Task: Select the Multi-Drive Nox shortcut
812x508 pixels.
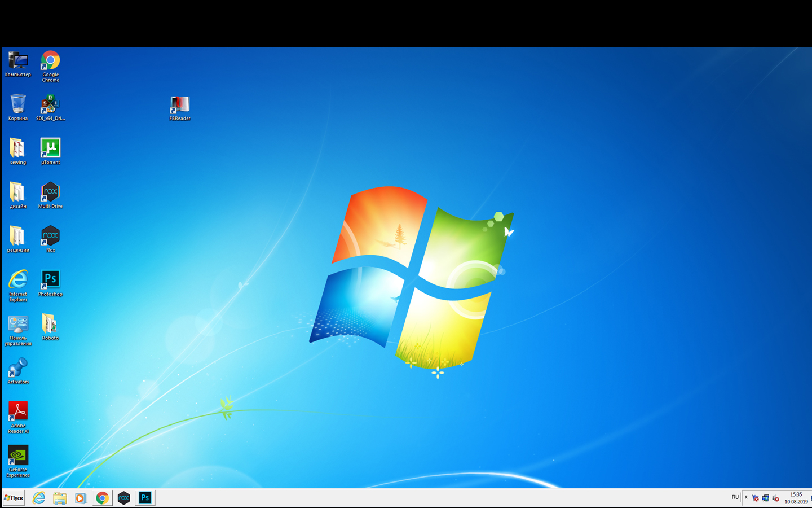Action: pyautogui.click(x=50, y=196)
